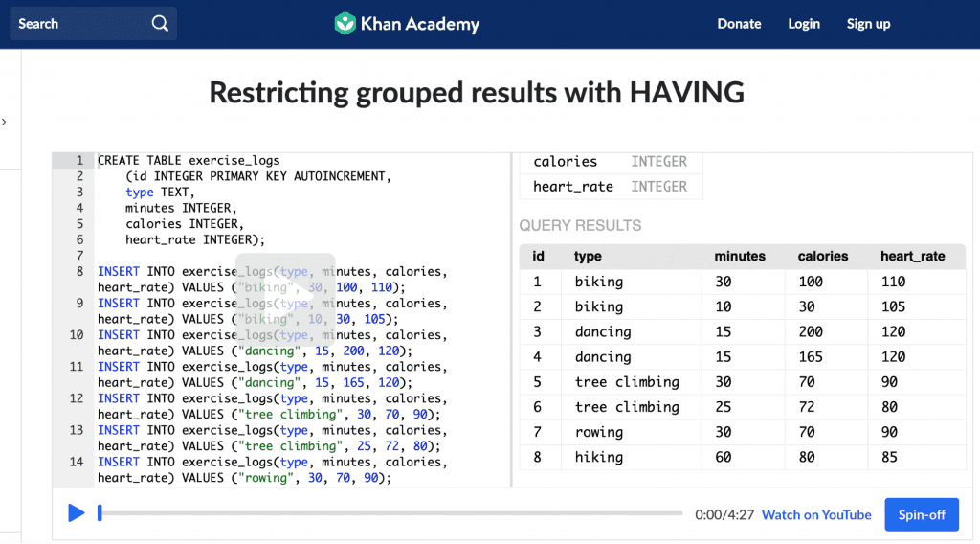The width and height of the screenshot is (980, 544).
Task: Click the 'heart_rate INTEGER);' code line
Action: (195, 240)
